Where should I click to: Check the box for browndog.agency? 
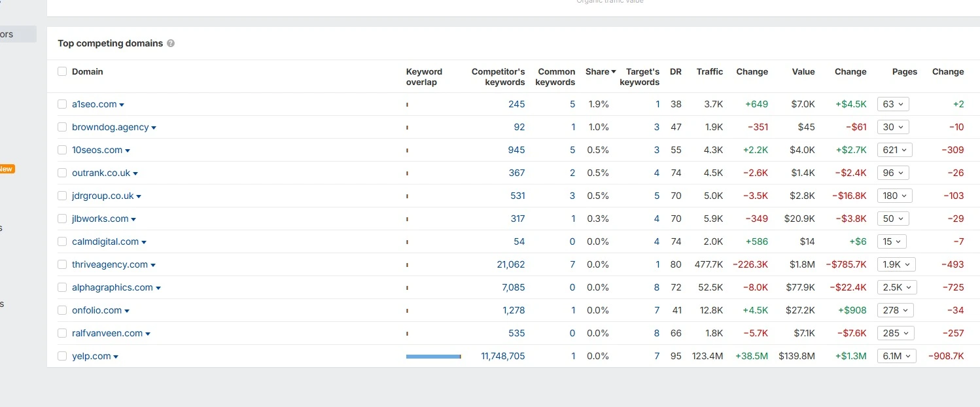(62, 127)
